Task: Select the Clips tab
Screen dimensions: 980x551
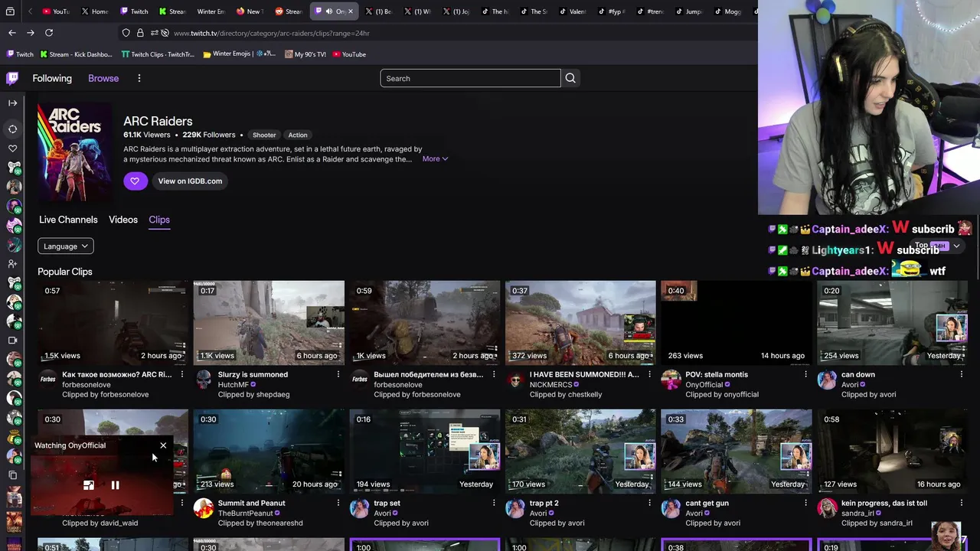Action: (x=159, y=220)
